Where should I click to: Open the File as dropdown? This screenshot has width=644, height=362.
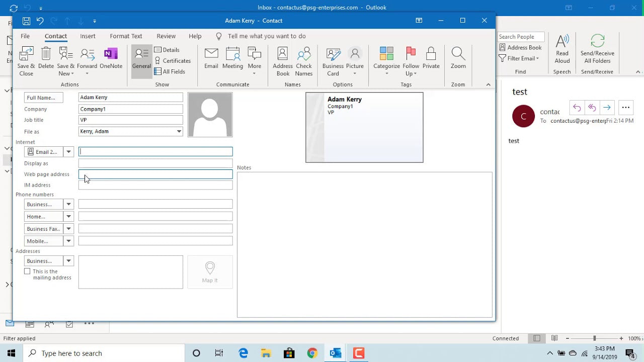[179, 131]
